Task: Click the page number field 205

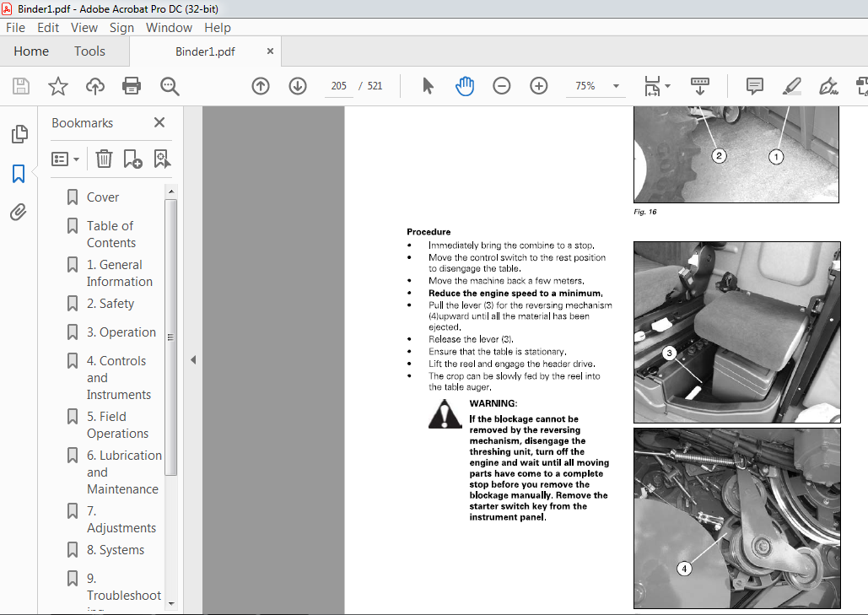Action: click(x=339, y=86)
